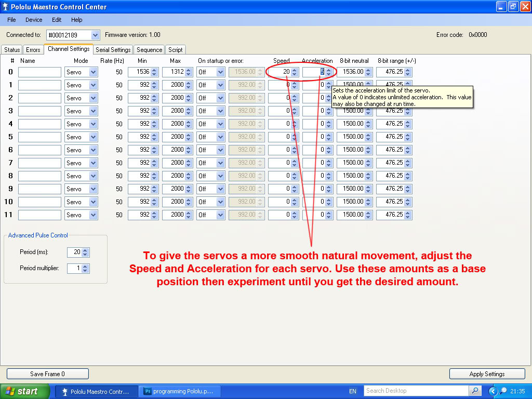Click the Pololu icon in the title bar
Screen dimensions: 532x399
click(5, 7)
